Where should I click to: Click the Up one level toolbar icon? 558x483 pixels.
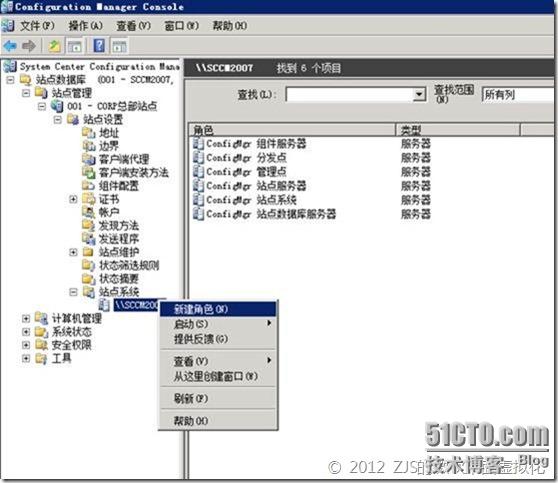tap(54, 46)
